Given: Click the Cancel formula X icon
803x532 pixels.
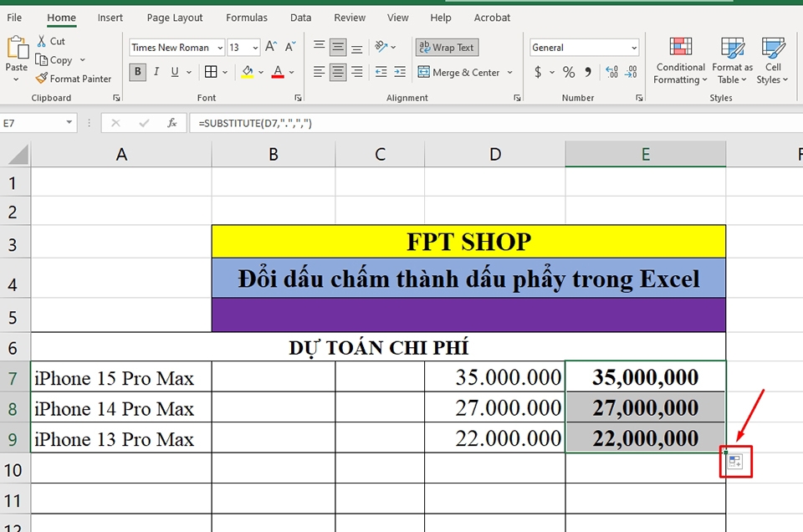Looking at the screenshot, I should [115, 123].
